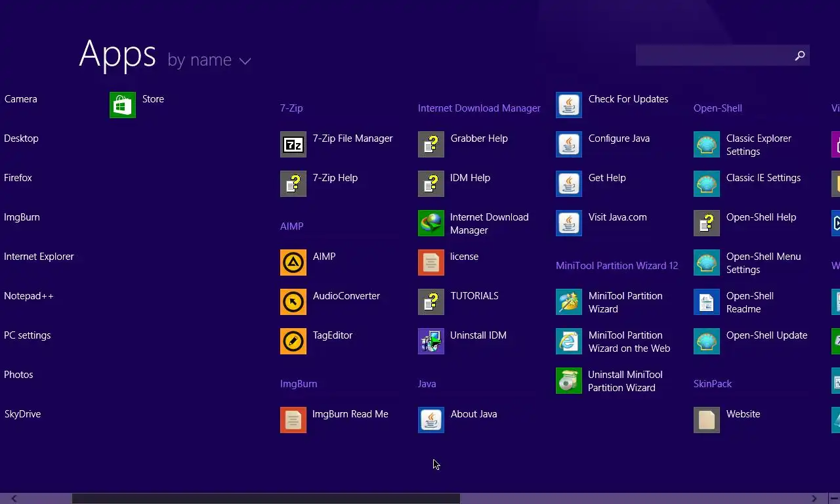Click the Uninstall IDM icon
This screenshot has width=840, height=504.
click(x=431, y=341)
